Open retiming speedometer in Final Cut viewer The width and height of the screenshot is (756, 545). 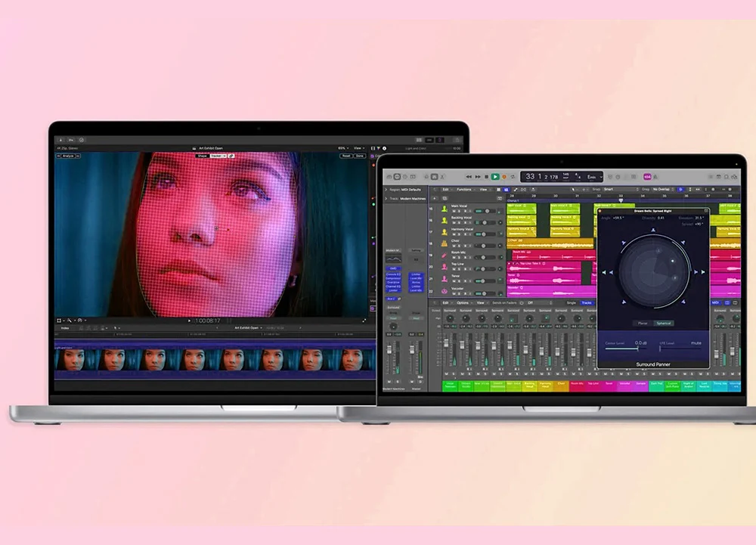click(x=79, y=320)
